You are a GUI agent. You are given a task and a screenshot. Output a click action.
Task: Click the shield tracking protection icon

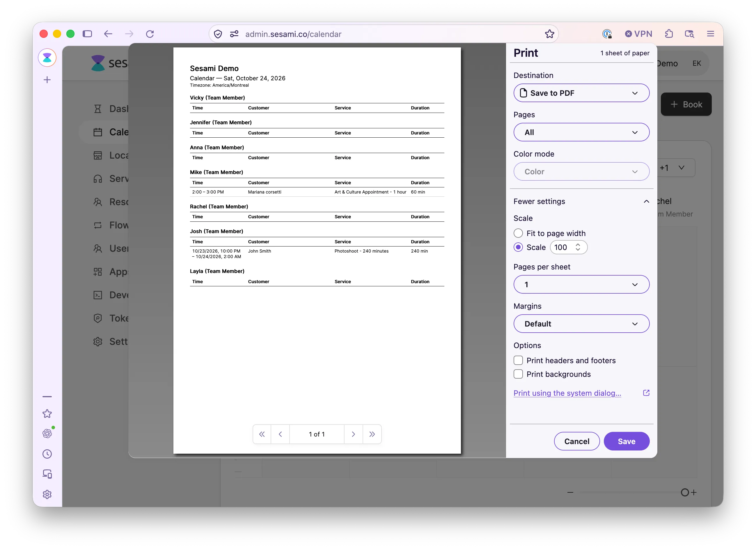218,34
